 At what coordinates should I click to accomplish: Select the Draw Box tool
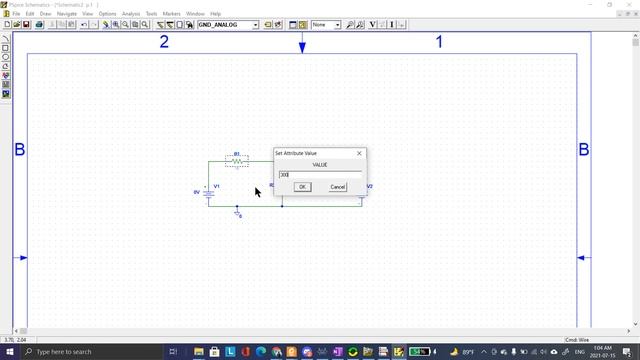[x=6, y=48]
